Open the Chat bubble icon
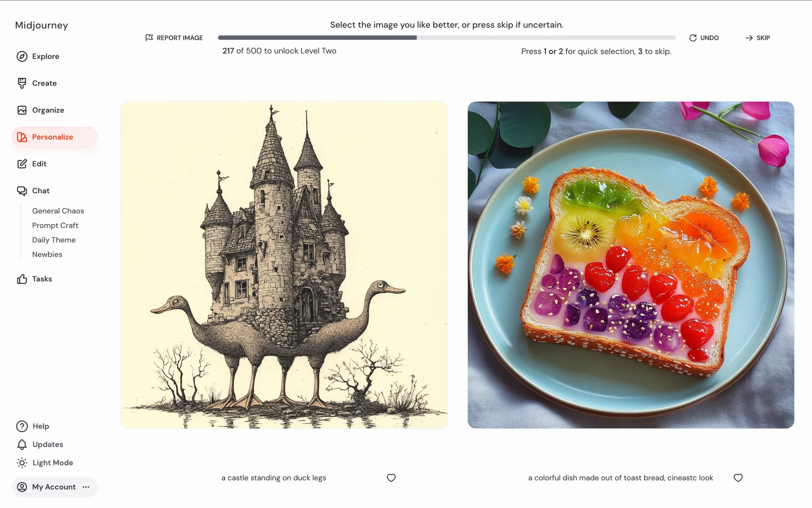Image resolution: width=812 pixels, height=508 pixels. click(x=22, y=191)
